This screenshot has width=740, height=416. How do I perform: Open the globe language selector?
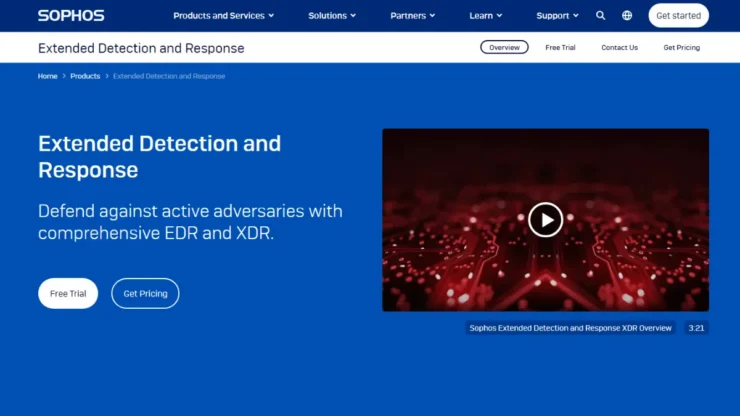627,16
